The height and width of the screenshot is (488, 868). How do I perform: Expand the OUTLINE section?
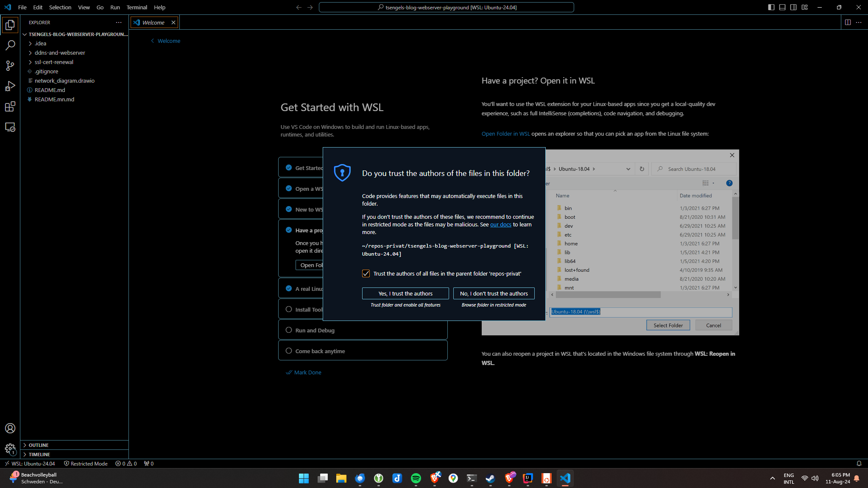[x=74, y=445]
